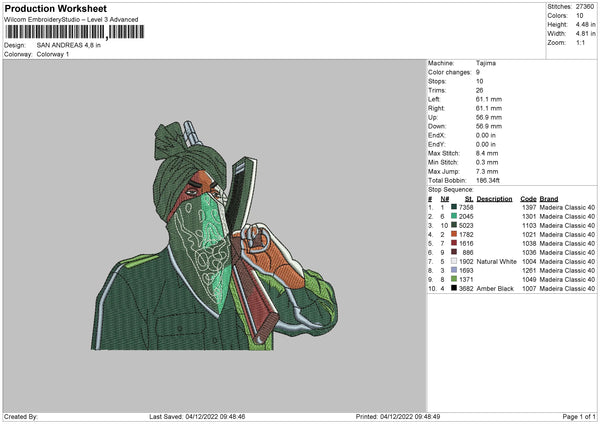
Task: Click the Amber Black thread swatch
Action: [x=454, y=288]
